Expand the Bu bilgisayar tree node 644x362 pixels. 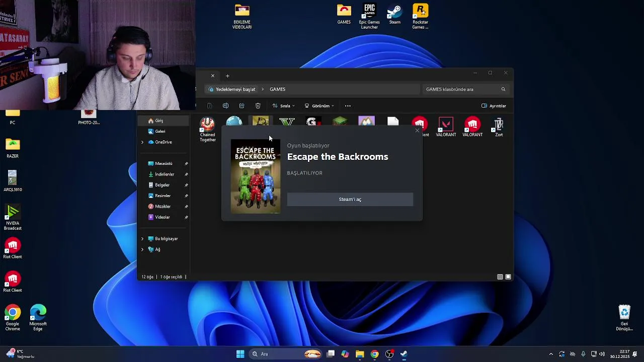pos(142,239)
